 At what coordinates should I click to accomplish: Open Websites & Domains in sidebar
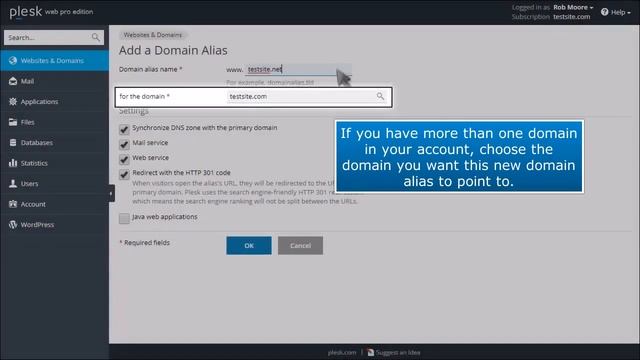coord(54,60)
